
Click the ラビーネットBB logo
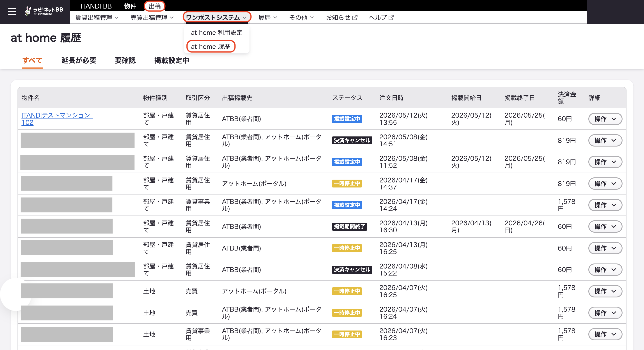(x=44, y=11)
